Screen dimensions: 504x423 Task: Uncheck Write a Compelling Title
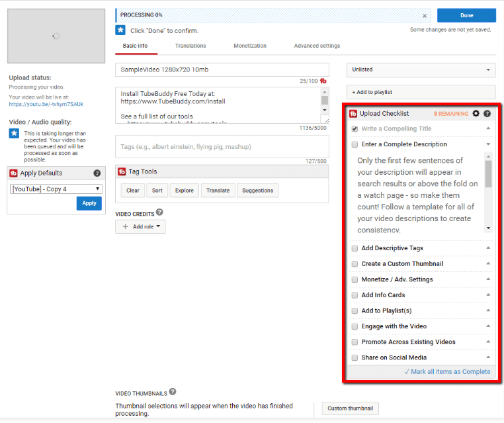pos(355,128)
